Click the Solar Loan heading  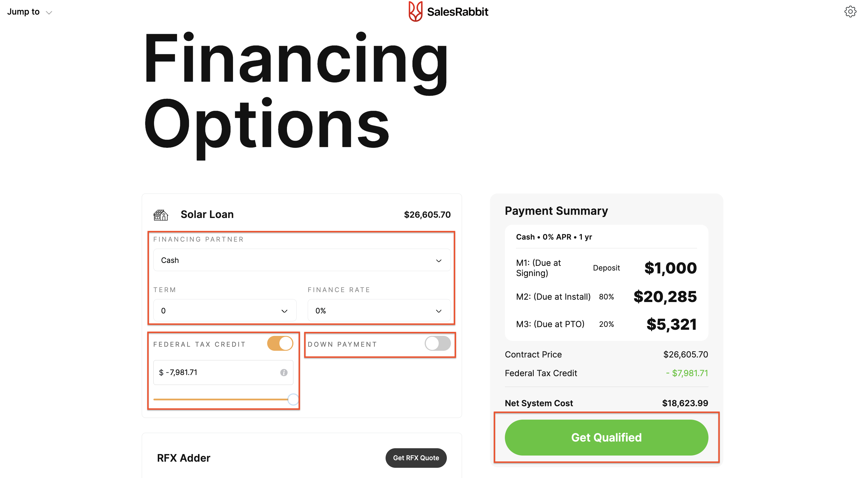point(207,214)
